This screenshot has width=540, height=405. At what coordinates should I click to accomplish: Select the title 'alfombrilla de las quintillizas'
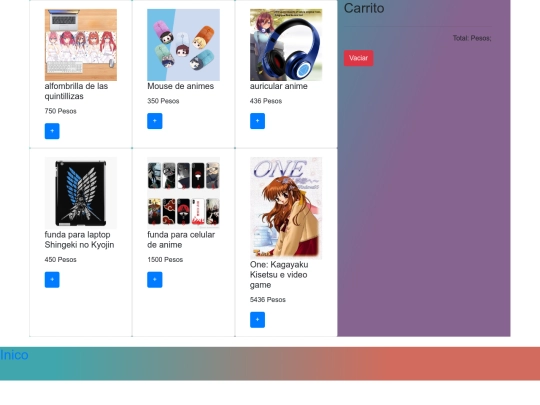(x=76, y=91)
